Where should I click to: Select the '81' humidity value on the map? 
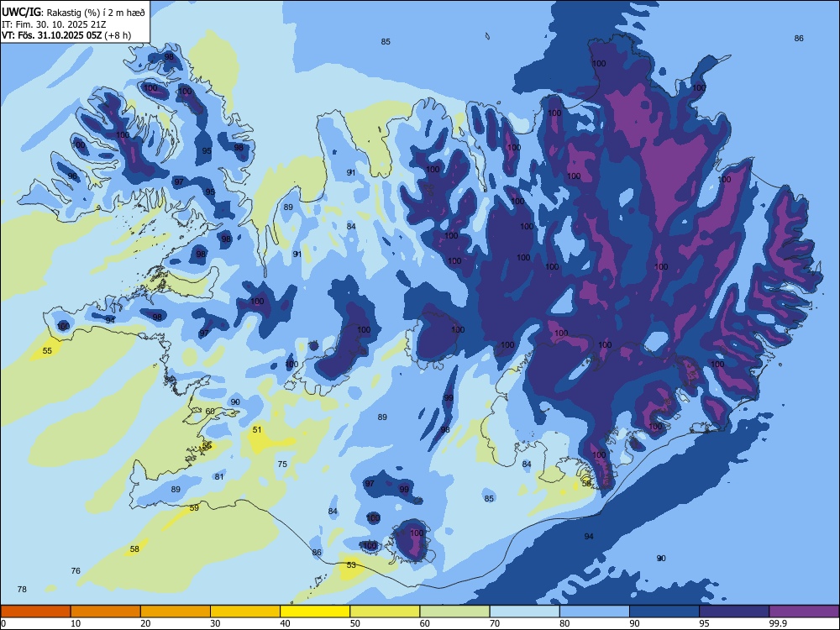pyautogui.click(x=219, y=477)
